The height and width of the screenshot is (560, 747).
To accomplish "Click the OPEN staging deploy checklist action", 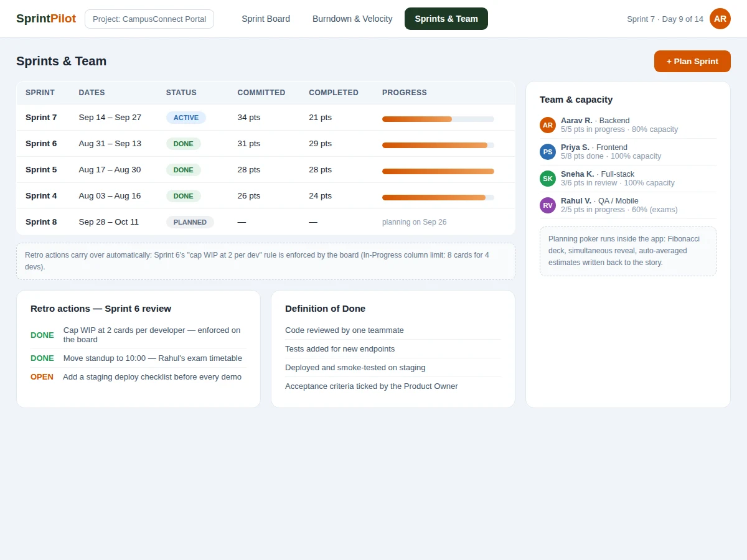I will coord(136,377).
